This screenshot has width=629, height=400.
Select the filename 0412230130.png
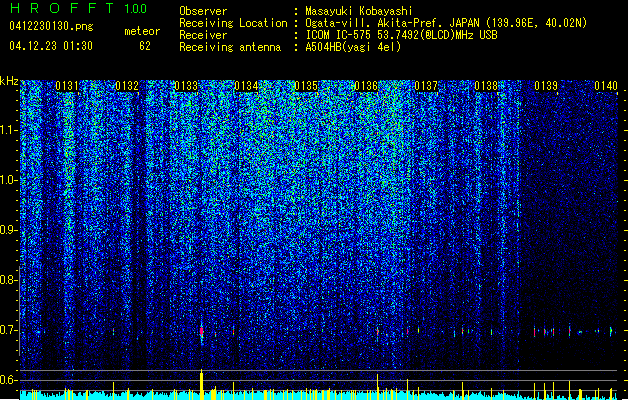click(51, 26)
